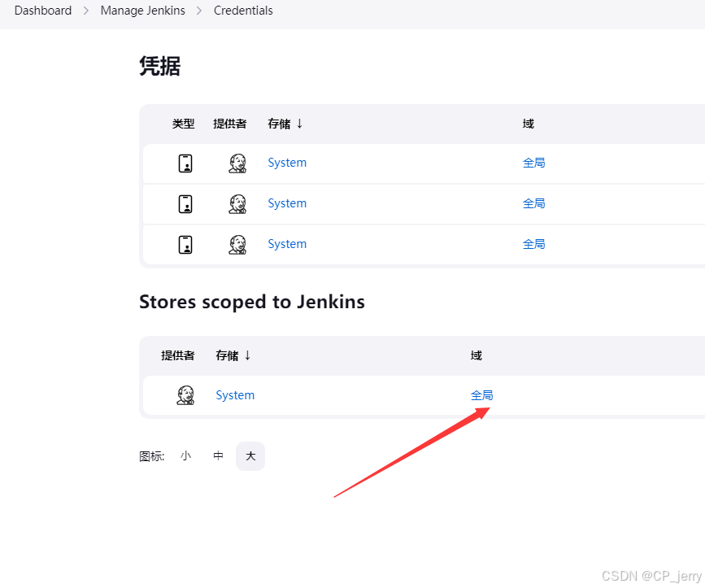This screenshot has width=705, height=588.
Task: Set icon size to 小 (small)
Action: [185, 455]
